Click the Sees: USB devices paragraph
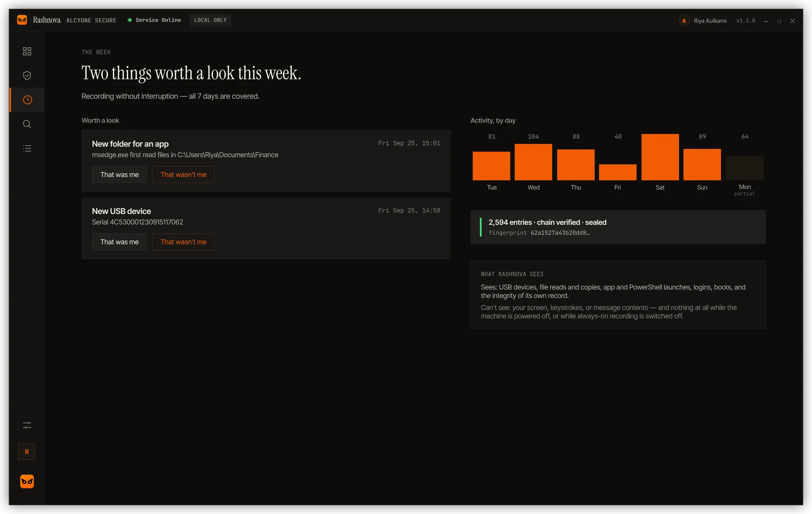This screenshot has height=514, width=812. (x=613, y=292)
